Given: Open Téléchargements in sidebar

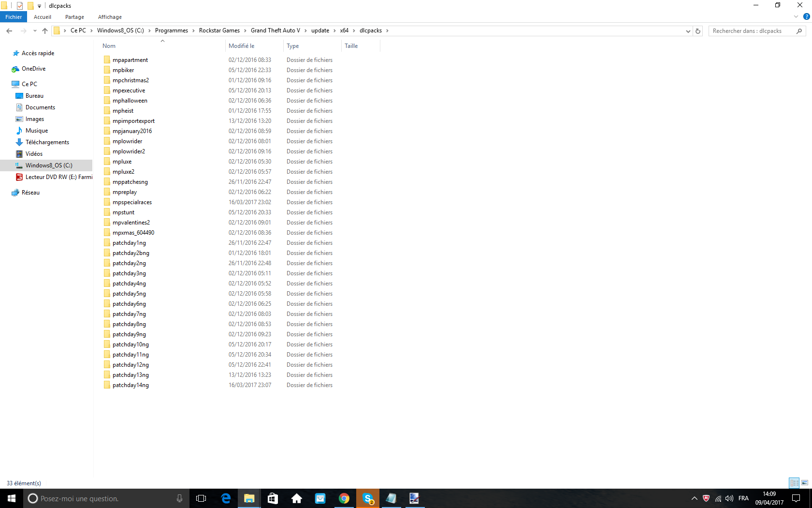Looking at the screenshot, I should 47,142.
